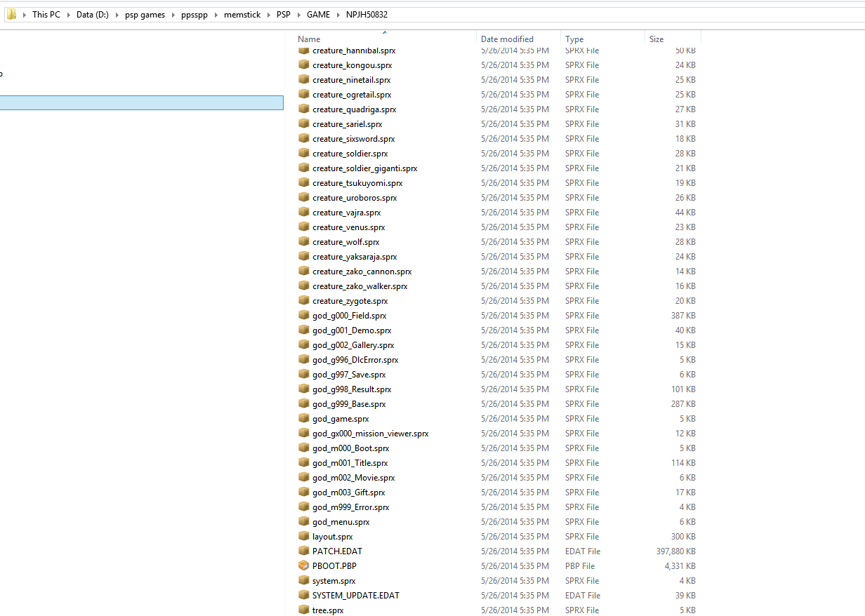Sort files by the Name column header
This screenshot has height=616, width=865.
tap(309, 39)
